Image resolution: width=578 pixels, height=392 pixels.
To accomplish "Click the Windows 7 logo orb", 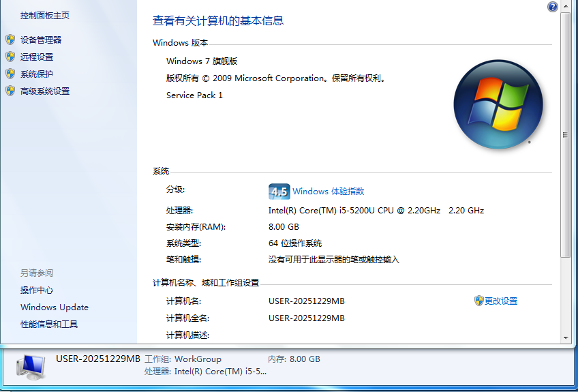I will [x=498, y=104].
